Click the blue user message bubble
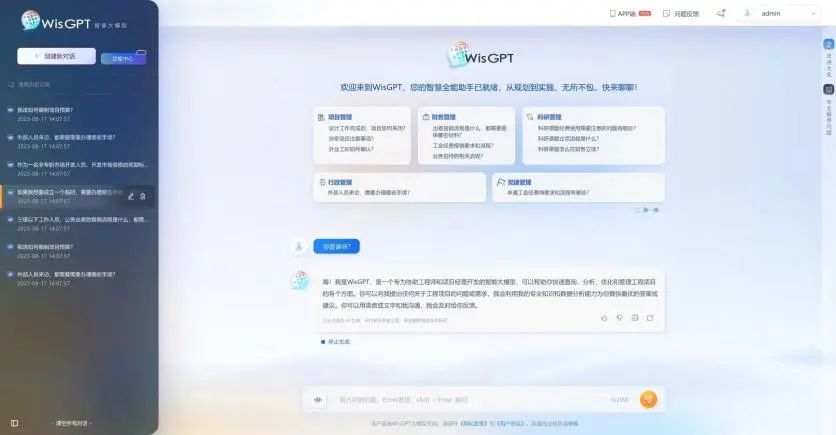The width and height of the screenshot is (836, 435). click(336, 246)
